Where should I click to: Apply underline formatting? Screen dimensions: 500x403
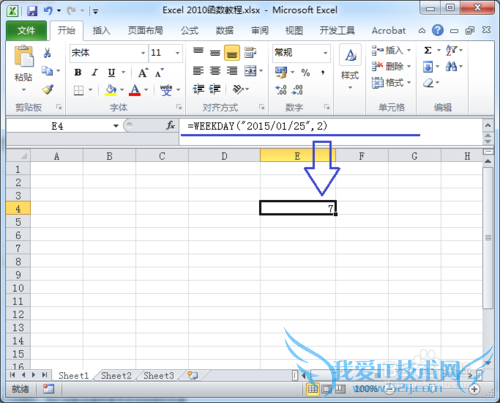(111, 72)
